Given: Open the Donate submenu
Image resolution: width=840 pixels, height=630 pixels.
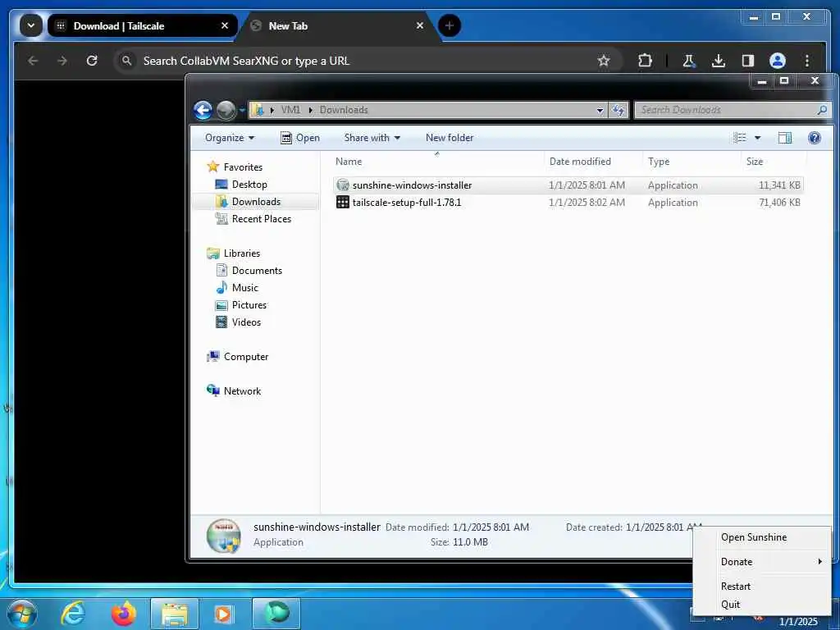Looking at the screenshot, I should [x=762, y=562].
